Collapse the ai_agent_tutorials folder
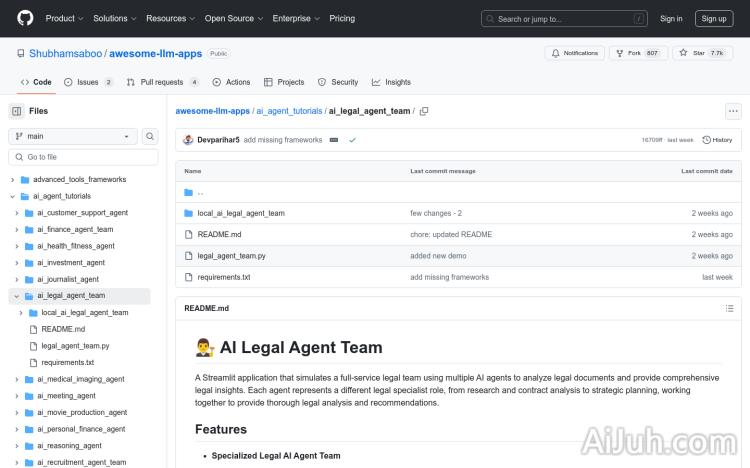The height and width of the screenshot is (468, 750). pyautogui.click(x=12, y=196)
